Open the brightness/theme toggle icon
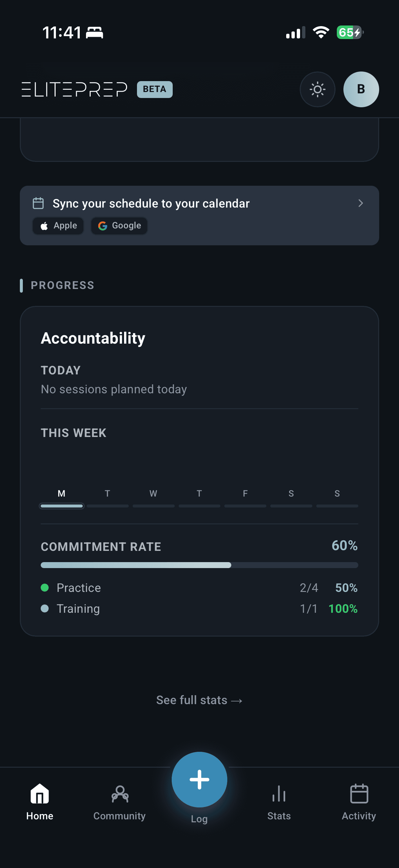The image size is (399, 868). pos(317,89)
